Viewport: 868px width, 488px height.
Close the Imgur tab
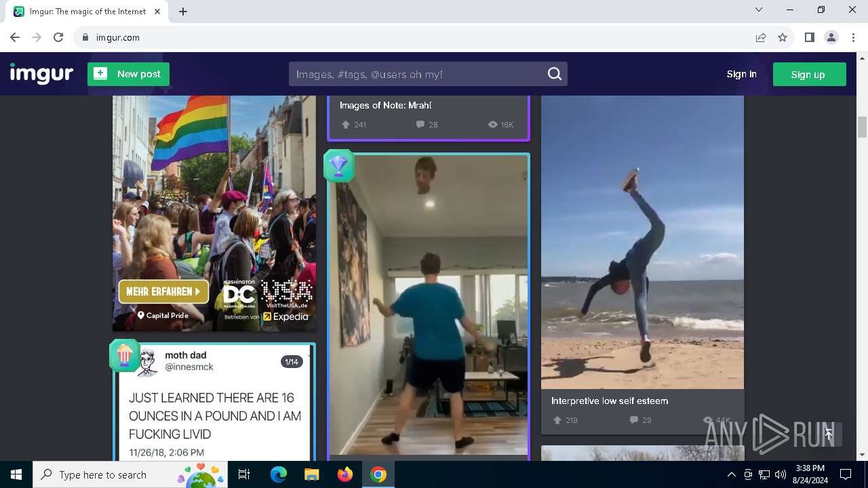(x=157, y=12)
